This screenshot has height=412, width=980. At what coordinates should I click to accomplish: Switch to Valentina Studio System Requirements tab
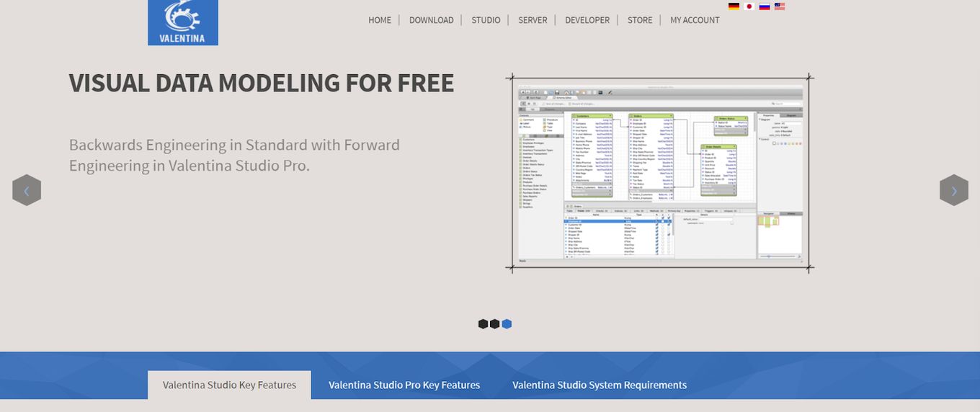tap(600, 385)
